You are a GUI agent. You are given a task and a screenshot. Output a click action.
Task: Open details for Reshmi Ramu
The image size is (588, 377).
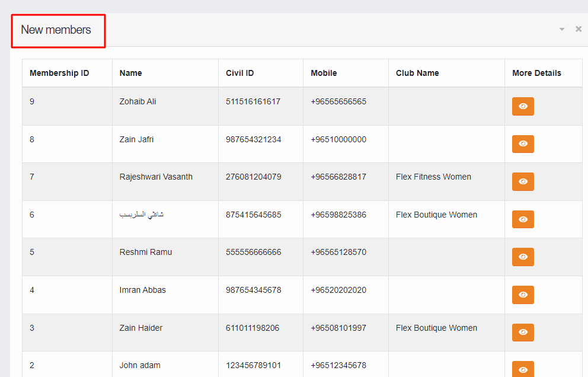click(523, 257)
